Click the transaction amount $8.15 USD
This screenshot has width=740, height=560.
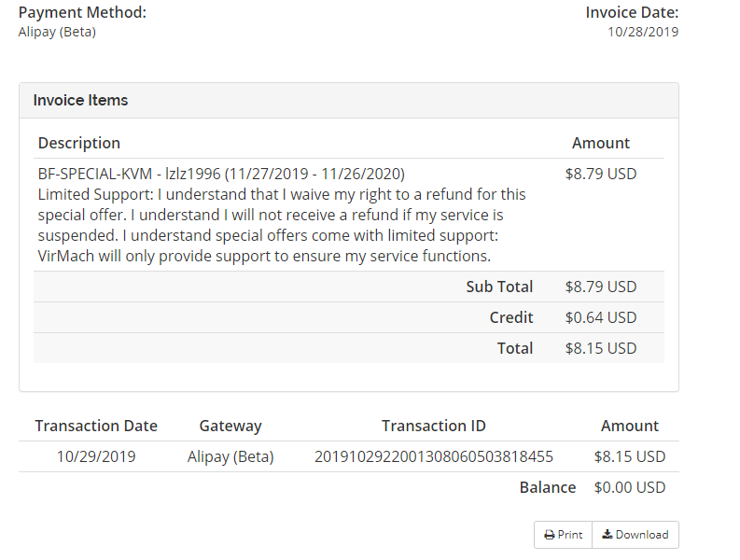[630, 457]
